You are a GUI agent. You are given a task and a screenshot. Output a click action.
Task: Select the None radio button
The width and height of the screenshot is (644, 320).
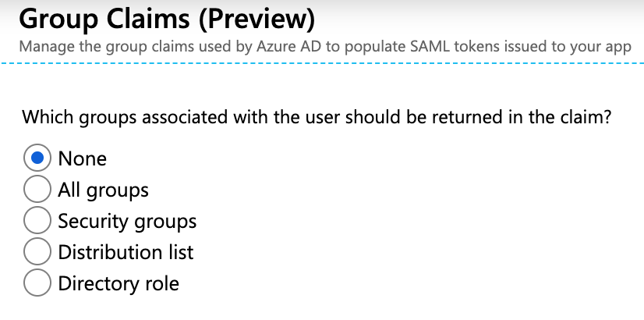[x=37, y=158]
